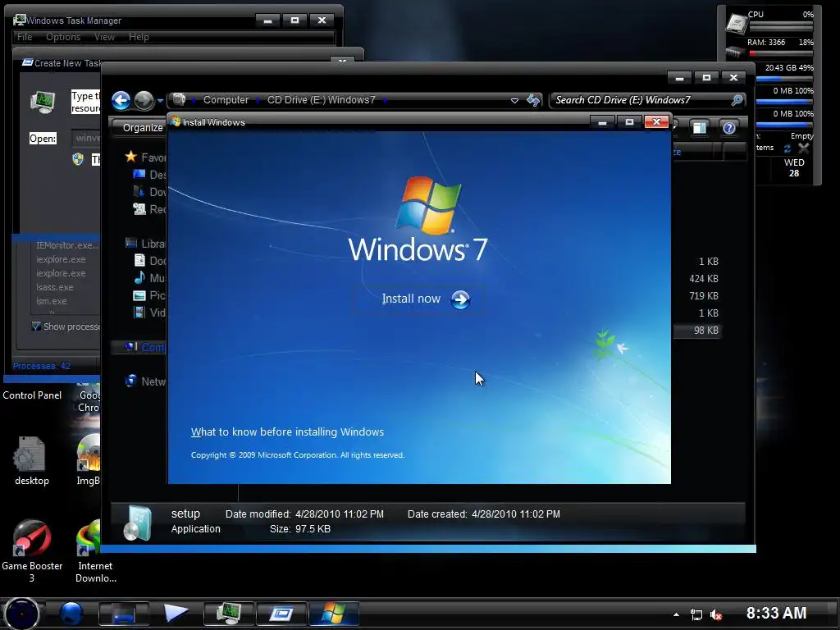Switch to Install Windows taskbar button
840x630 pixels.
coord(334,614)
